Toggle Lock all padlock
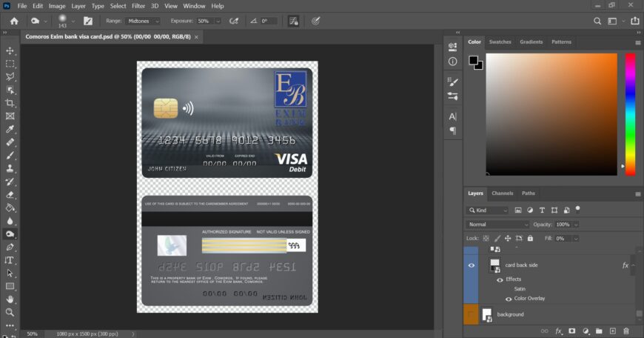The width and height of the screenshot is (644, 338). click(x=530, y=239)
